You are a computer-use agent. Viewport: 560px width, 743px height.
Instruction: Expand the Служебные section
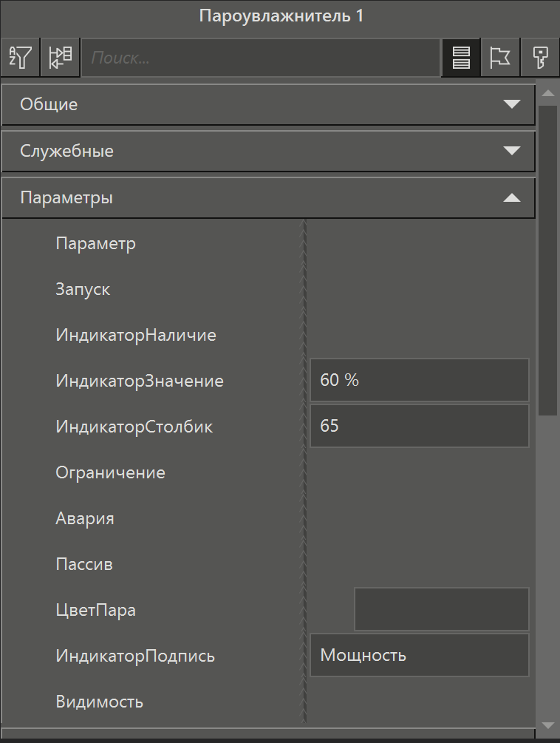[x=267, y=152]
